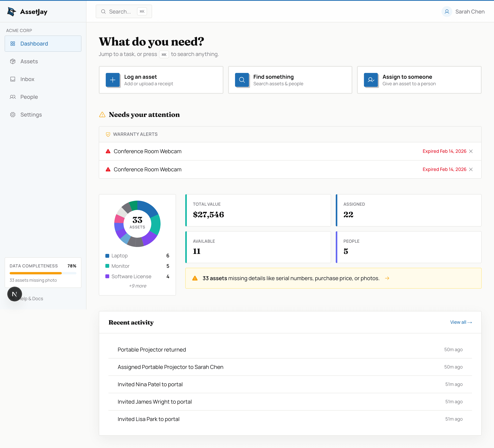The width and height of the screenshot is (494, 448).
Task: Click the People icon in the sidebar
Action: (x=13, y=97)
